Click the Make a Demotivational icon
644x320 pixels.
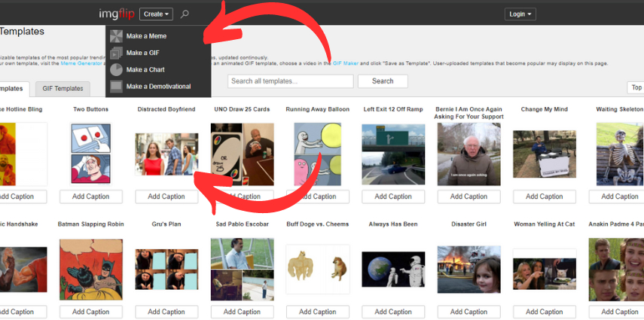(116, 87)
